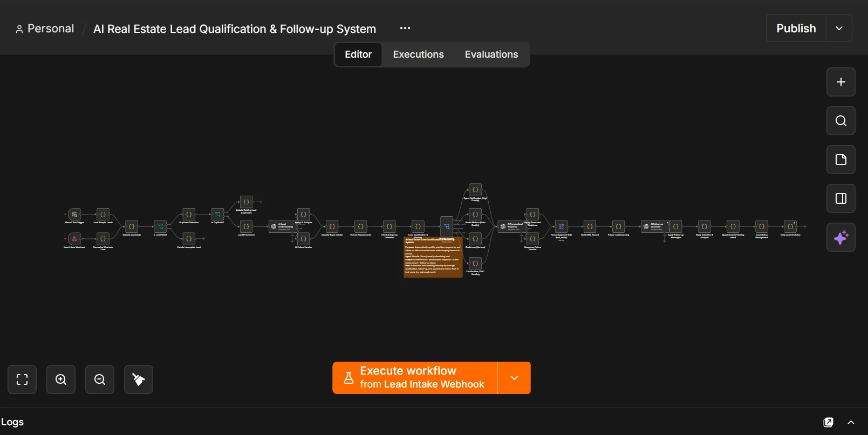Screen dimensions: 868x435
Task: Select the Daily Lead Analytics node
Action: pos(790,226)
